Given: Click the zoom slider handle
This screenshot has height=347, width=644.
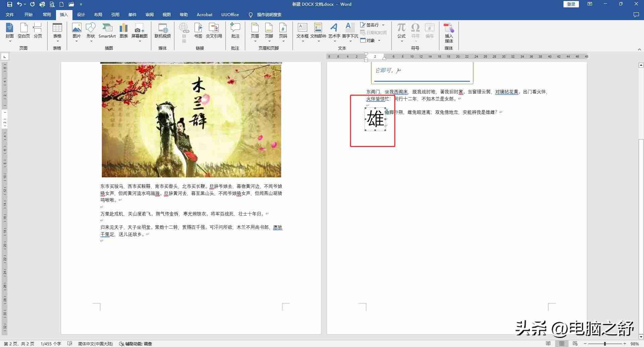Looking at the screenshot, I should [605, 344].
